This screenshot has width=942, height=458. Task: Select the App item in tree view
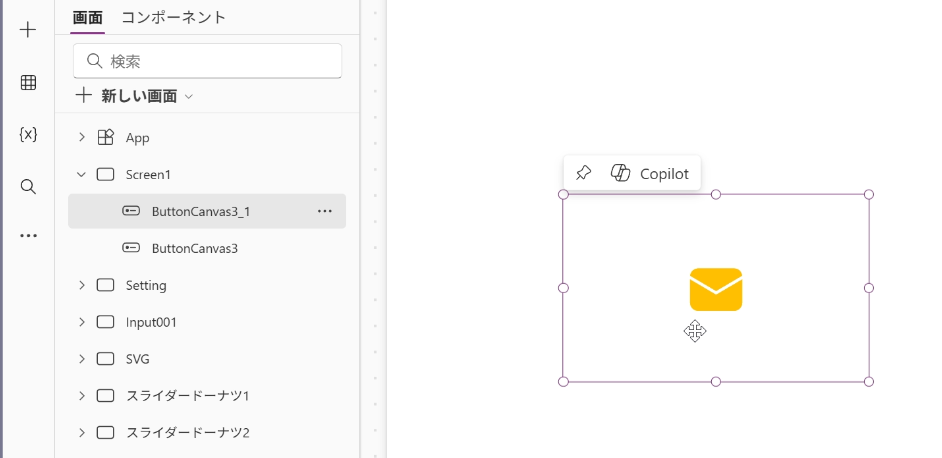[137, 137]
